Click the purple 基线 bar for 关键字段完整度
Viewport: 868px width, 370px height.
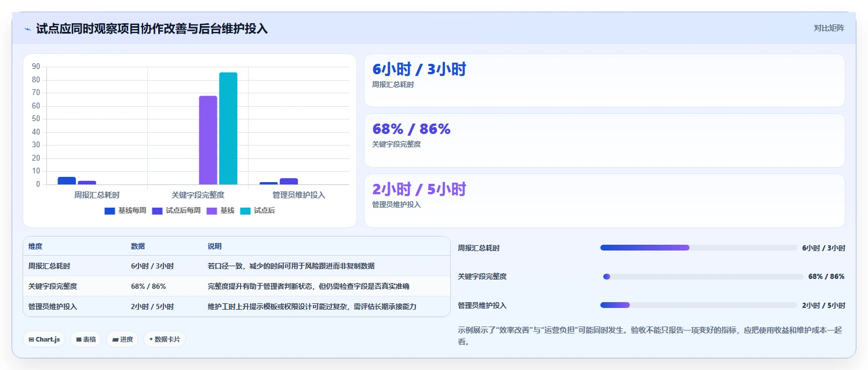(208, 140)
